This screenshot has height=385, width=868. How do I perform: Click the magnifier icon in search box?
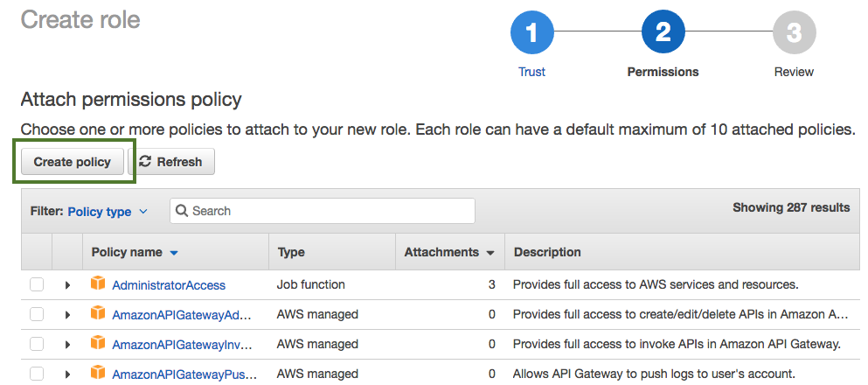click(x=182, y=211)
